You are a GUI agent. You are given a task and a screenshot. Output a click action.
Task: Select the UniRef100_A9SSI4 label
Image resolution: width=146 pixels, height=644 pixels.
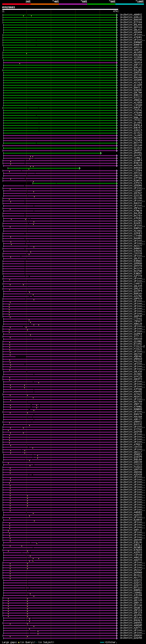click(131, 47)
